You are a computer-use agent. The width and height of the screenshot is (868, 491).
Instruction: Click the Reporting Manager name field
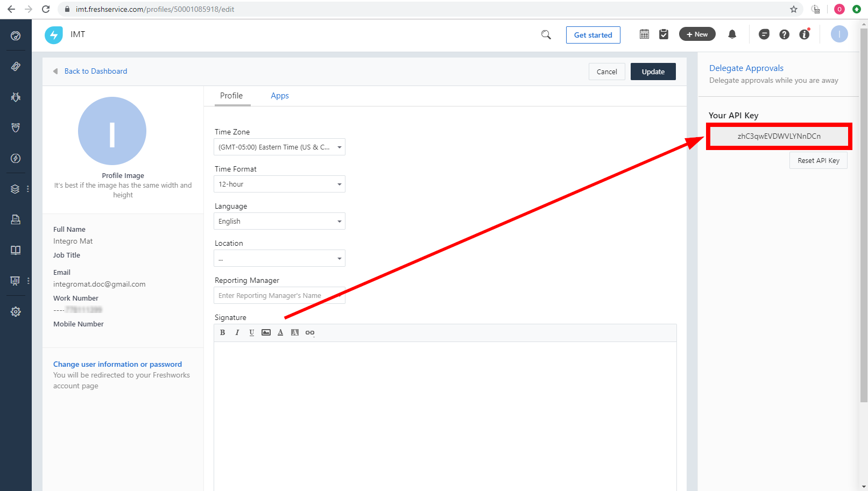click(x=279, y=295)
